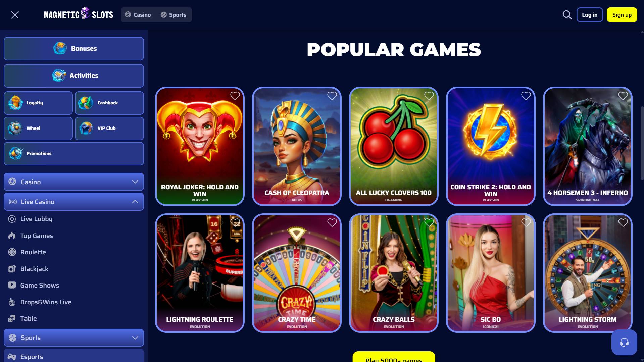Collapse the Live Casino section
The image size is (644, 362).
(x=74, y=202)
